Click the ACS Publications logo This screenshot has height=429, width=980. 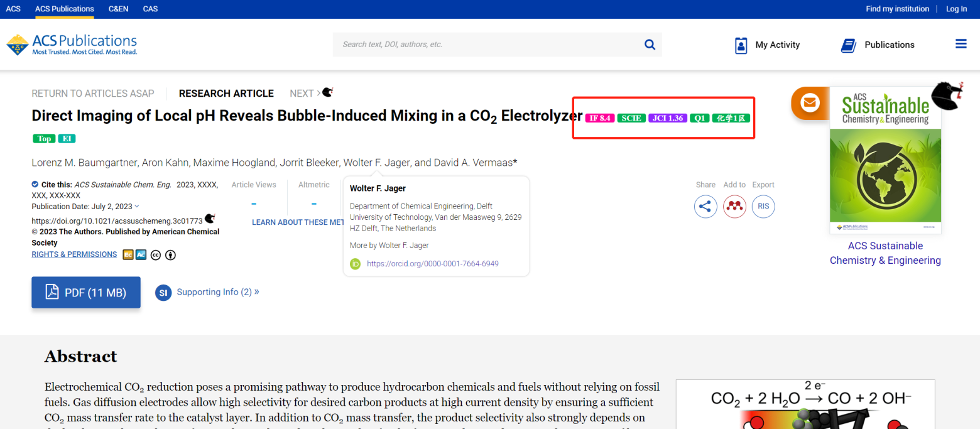72,45
